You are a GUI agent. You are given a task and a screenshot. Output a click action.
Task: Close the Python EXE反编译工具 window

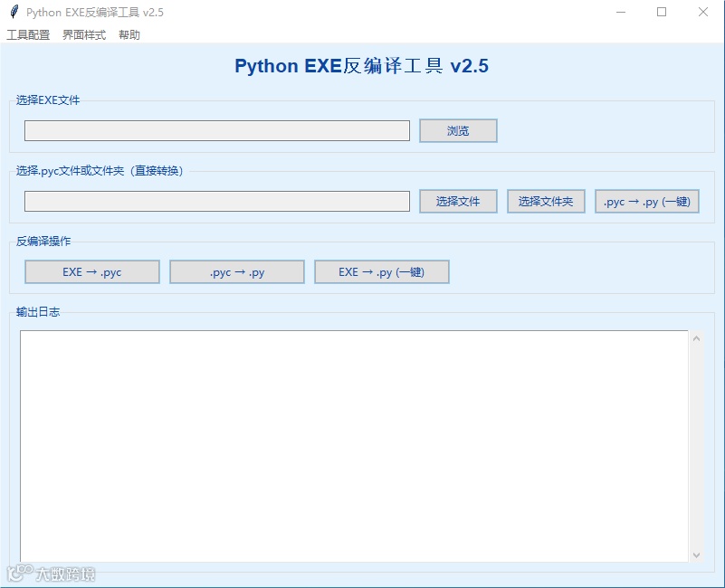(x=702, y=12)
